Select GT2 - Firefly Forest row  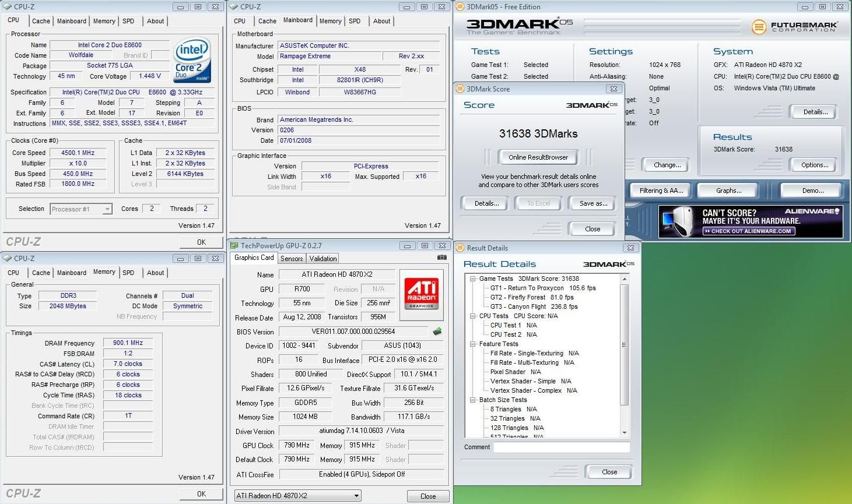(532, 297)
